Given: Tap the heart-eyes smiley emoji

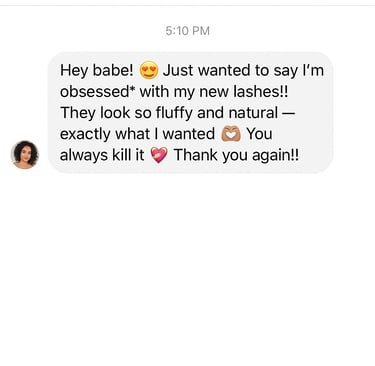Looking at the screenshot, I should 148,70.
